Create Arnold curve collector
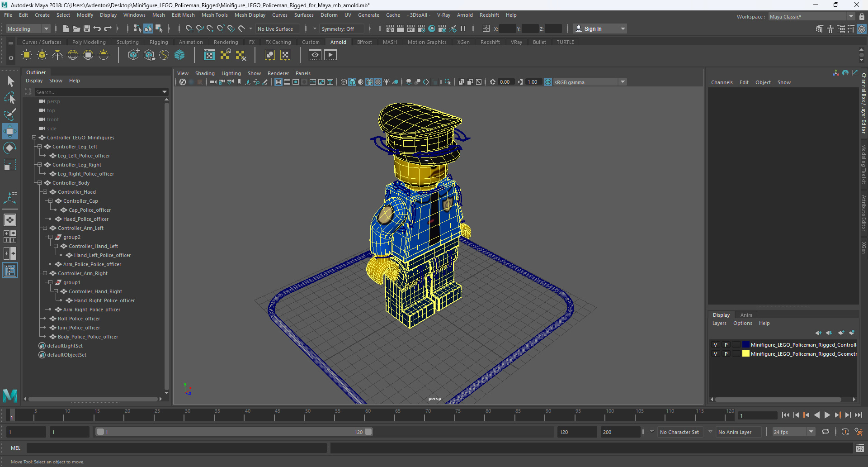 click(164, 55)
